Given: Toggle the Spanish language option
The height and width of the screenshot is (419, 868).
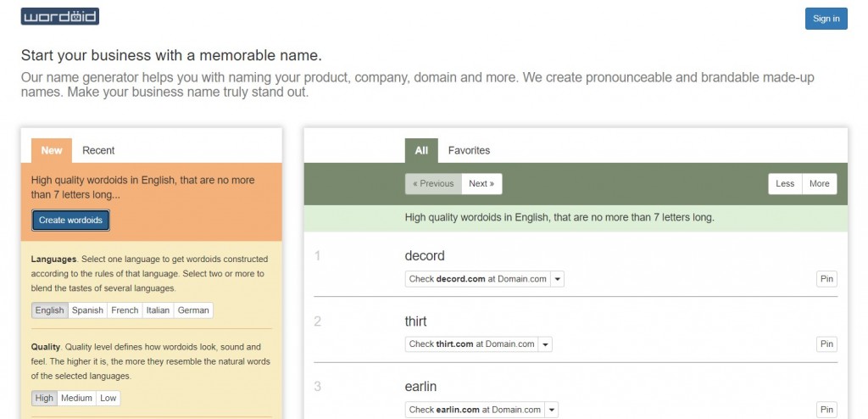Looking at the screenshot, I should pyautogui.click(x=87, y=310).
